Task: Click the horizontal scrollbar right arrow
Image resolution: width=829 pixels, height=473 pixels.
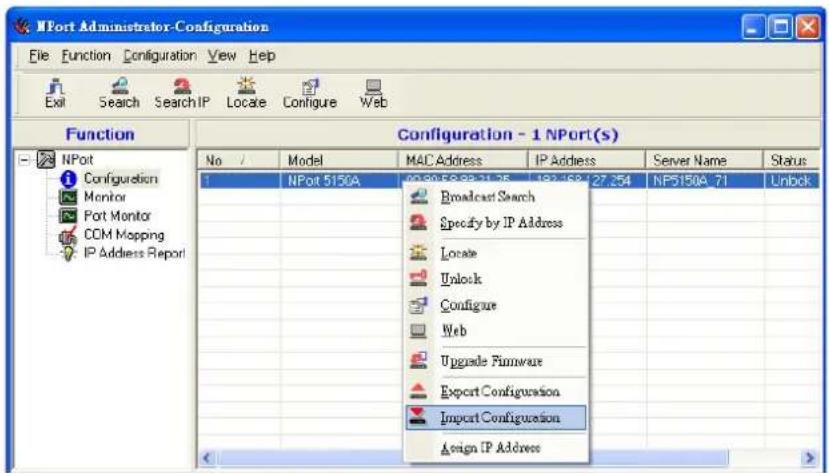Action: click(809, 458)
